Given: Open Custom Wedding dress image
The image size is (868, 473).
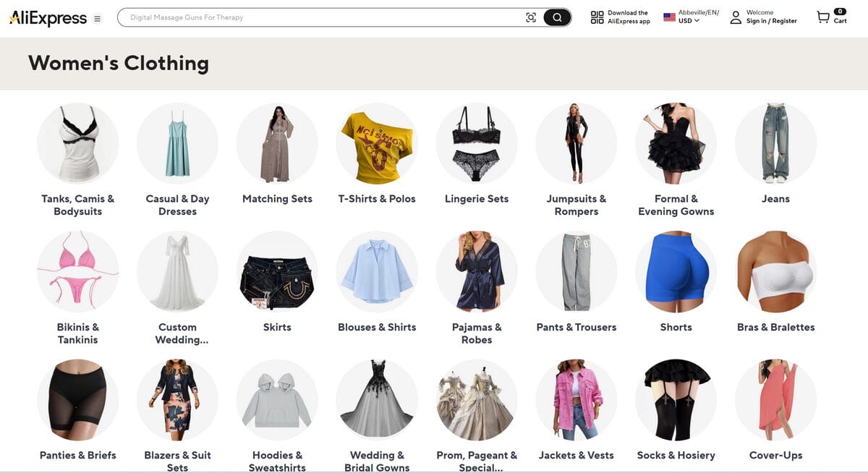Looking at the screenshot, I should 177,271.
